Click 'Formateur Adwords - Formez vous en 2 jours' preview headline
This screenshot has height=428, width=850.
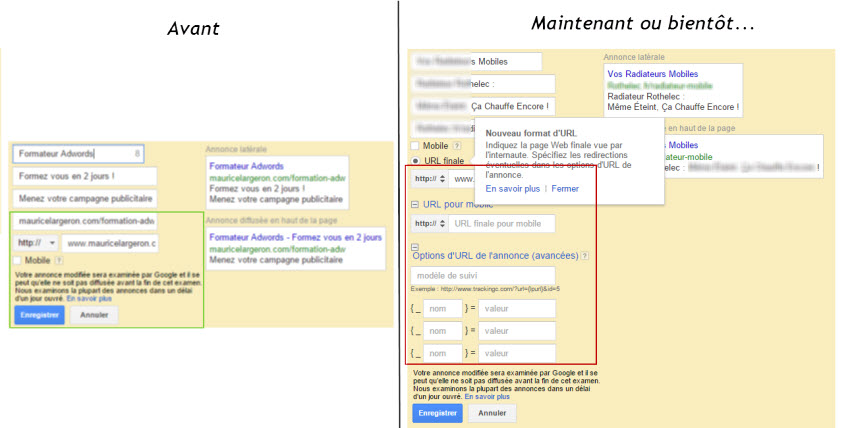295,237
